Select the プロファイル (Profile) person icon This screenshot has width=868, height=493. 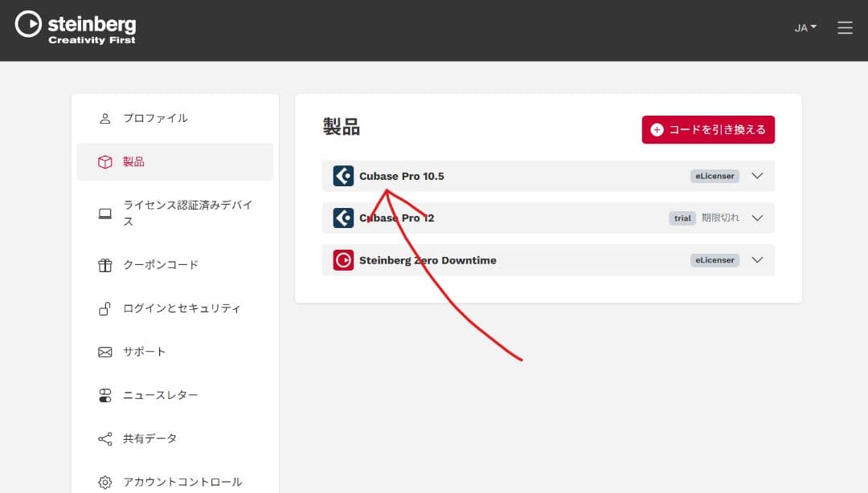coord(104,117)
